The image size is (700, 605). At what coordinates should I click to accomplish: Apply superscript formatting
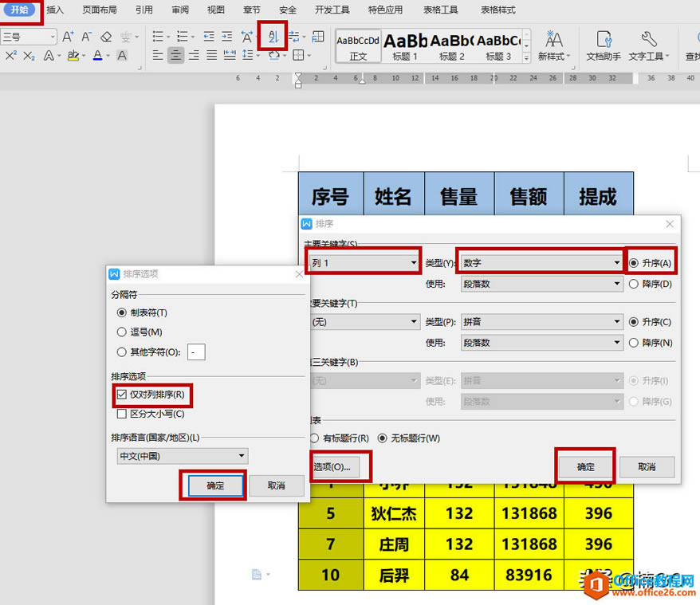click(x=11, y=55)
